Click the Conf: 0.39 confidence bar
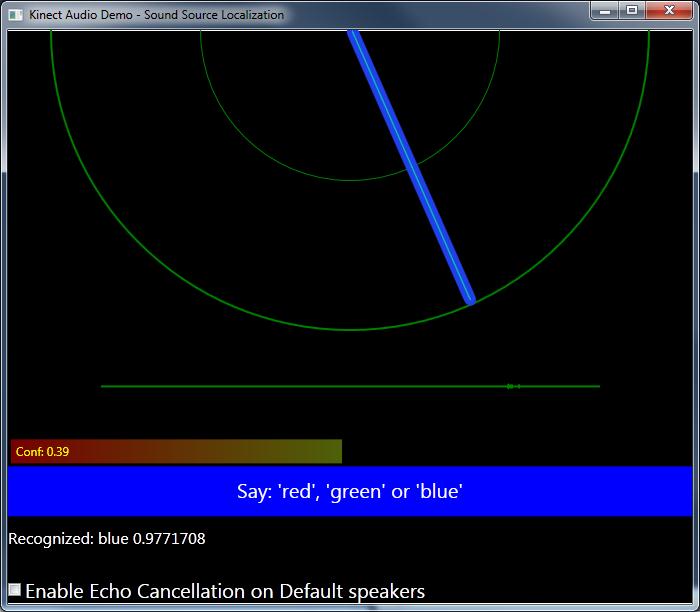This screenshot has width=700, height=612. click(x=176, y=451)
